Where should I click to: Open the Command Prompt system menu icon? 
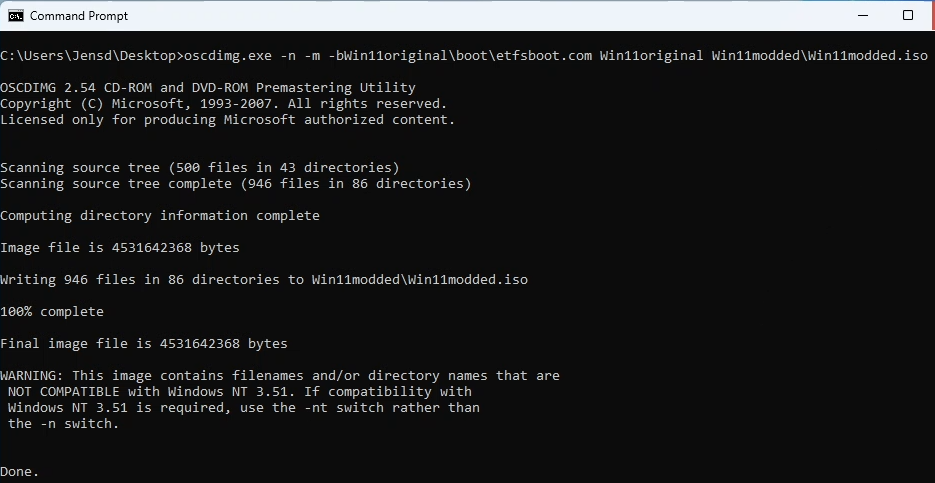16,16
